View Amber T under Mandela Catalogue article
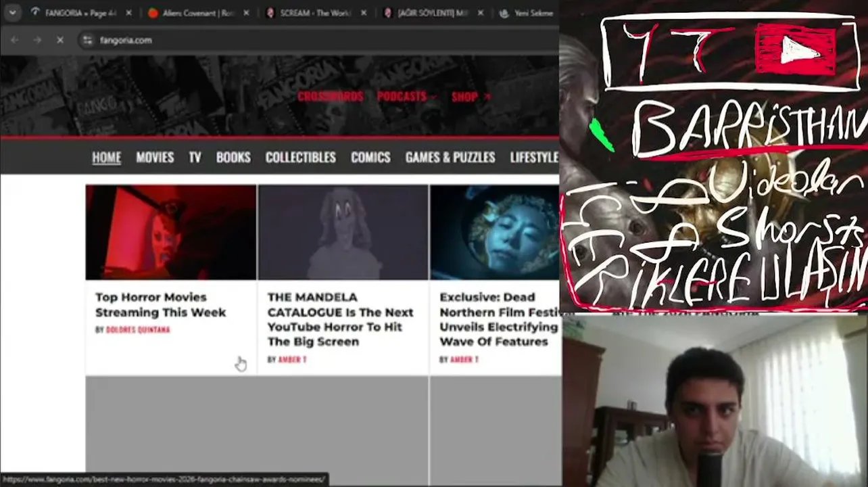The width and height of the screenshot is (868, 487). pyautogui.click(x=292, y=360)
